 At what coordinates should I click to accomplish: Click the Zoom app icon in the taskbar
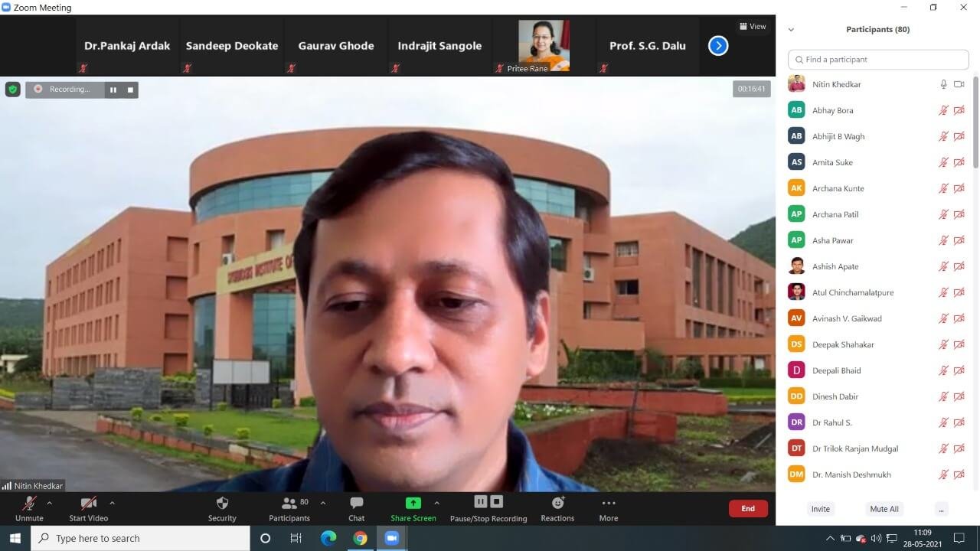coord(392,538)
